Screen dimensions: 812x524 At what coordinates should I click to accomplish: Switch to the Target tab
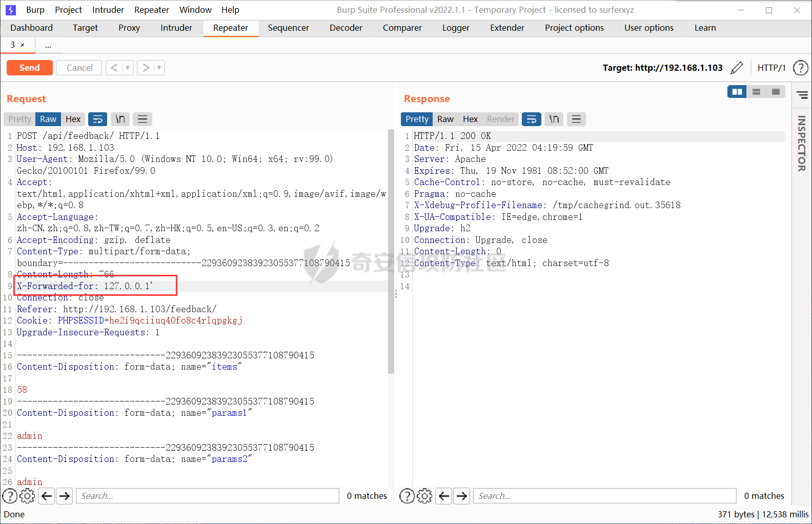tap(85, 28)
